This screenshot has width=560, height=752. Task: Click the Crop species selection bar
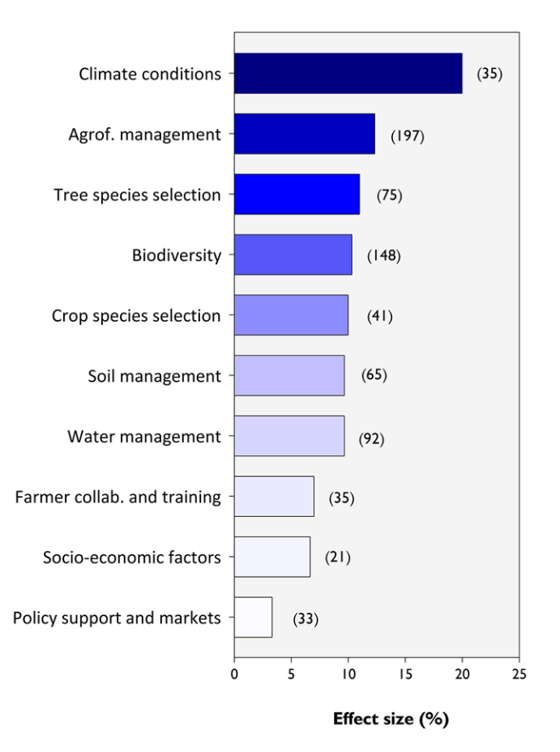pos(291,315)
